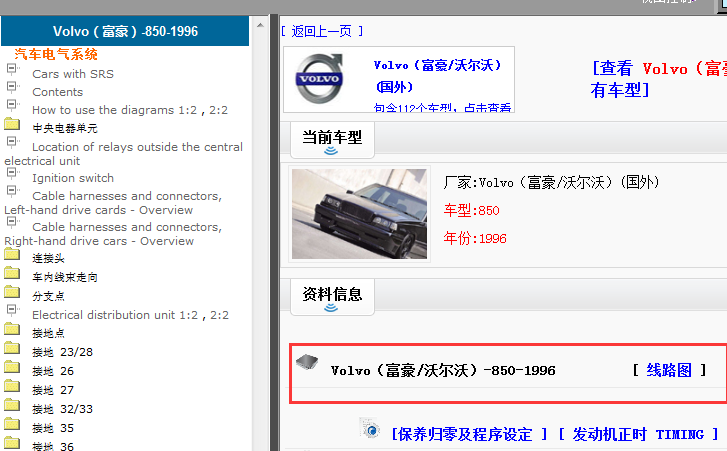Click the icon before 保养归零及程序设定

(370, 429)
